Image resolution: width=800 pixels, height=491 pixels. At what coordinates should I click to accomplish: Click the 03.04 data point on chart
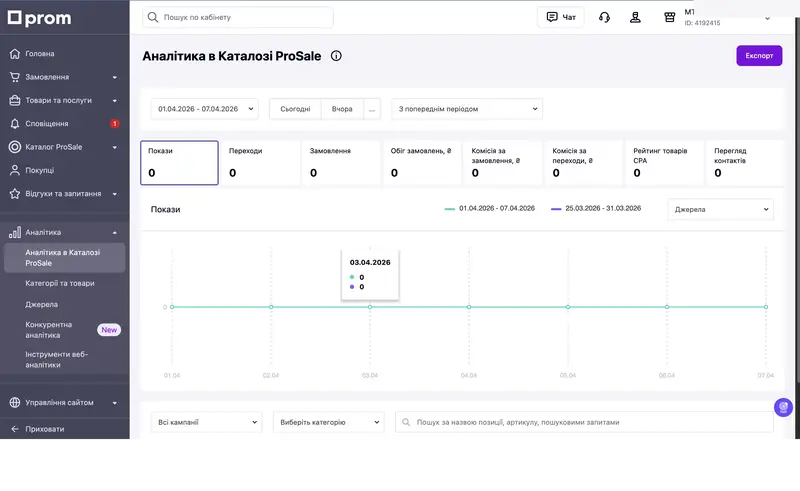pyautogui.click(x=370, y=307)
